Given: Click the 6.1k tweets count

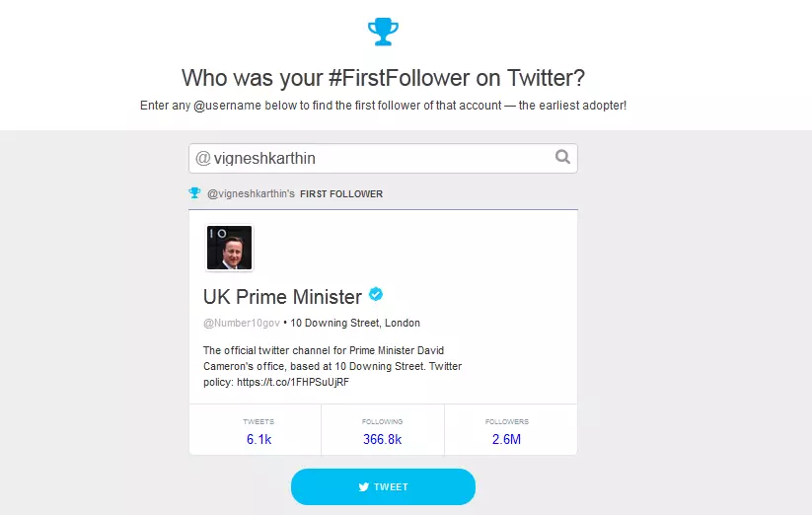Looking at the screenshot, I should [x=258, y=439].
